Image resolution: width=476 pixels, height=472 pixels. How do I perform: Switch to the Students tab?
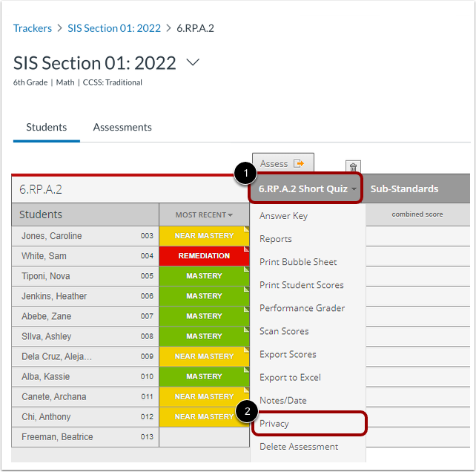click(47, 127)
